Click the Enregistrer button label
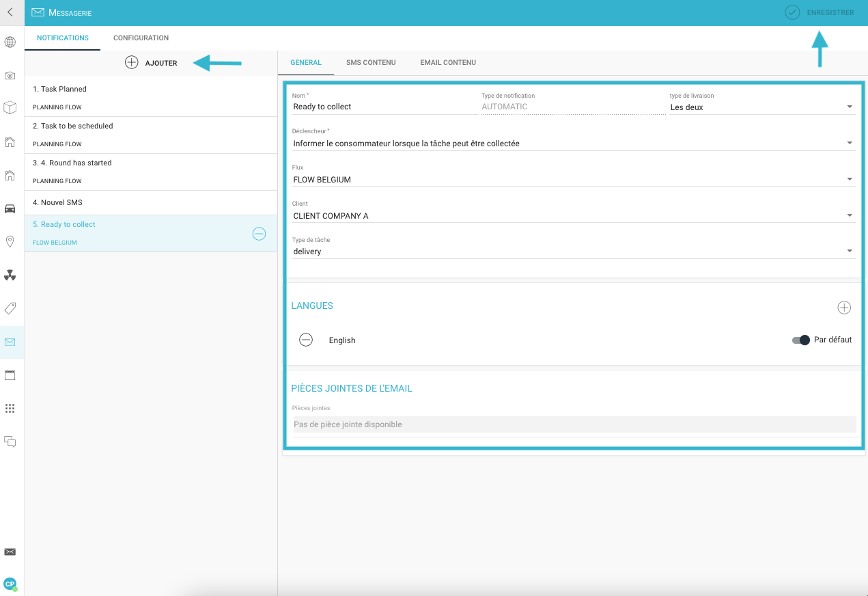Viewport: 868px width, 596px height. tap(830, 13)
